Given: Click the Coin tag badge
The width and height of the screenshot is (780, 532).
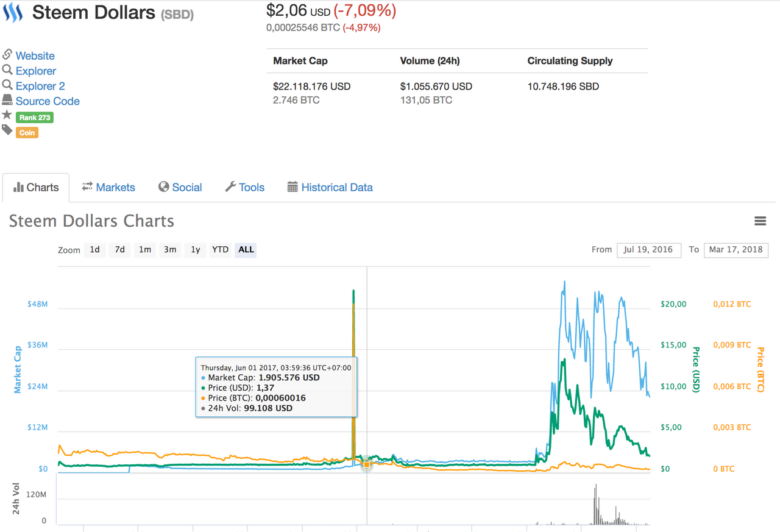Looking at the screenshot, I should [27, 132].
